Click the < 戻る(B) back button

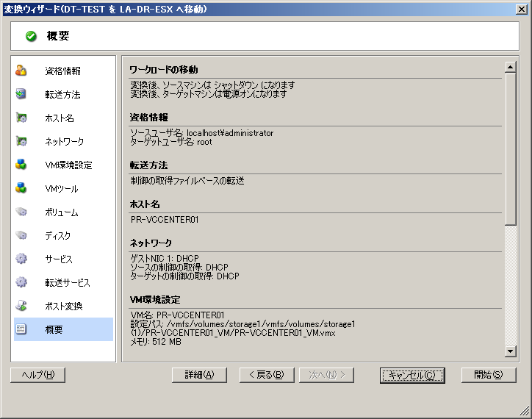click(x=267, y=375)
